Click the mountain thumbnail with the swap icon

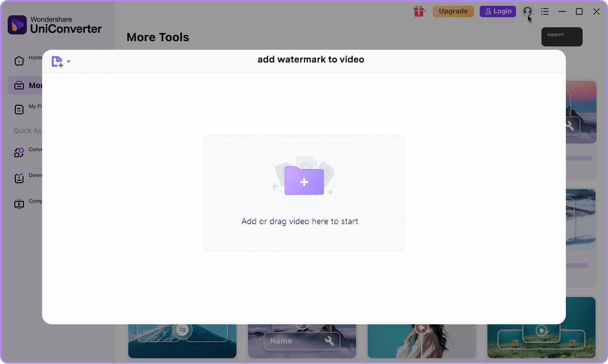tap(182, 330)
